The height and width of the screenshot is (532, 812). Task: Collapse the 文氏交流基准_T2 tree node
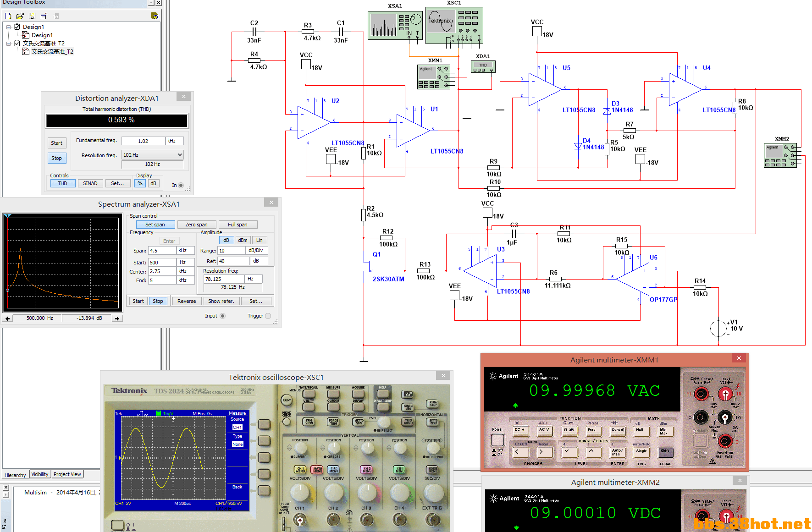(x=9, y=44)
